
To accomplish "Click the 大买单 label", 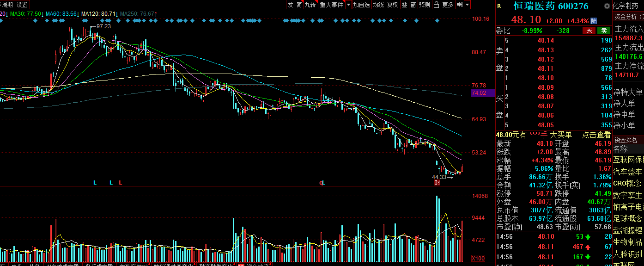I will [x=561, y=135].
